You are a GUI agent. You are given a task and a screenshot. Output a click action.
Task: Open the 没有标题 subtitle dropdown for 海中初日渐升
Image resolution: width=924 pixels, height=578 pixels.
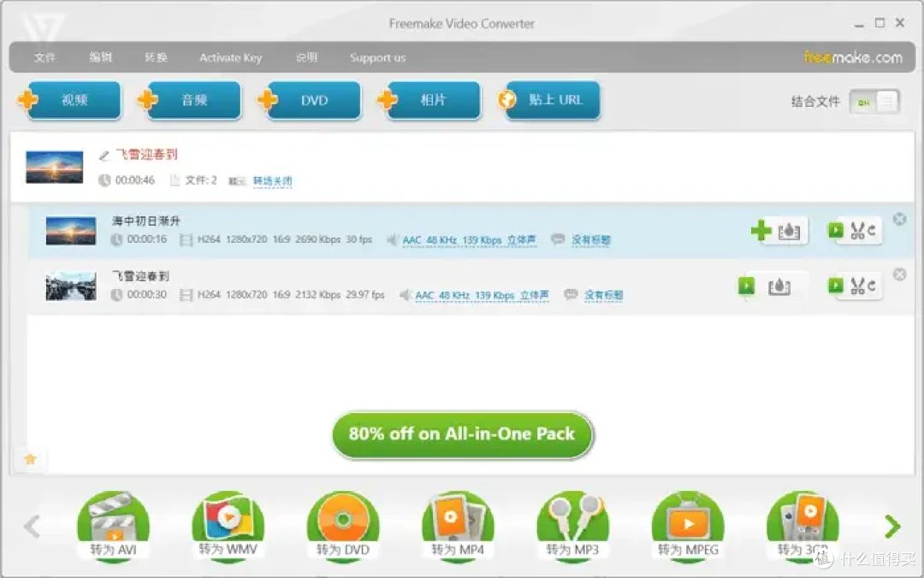(590, 239)
